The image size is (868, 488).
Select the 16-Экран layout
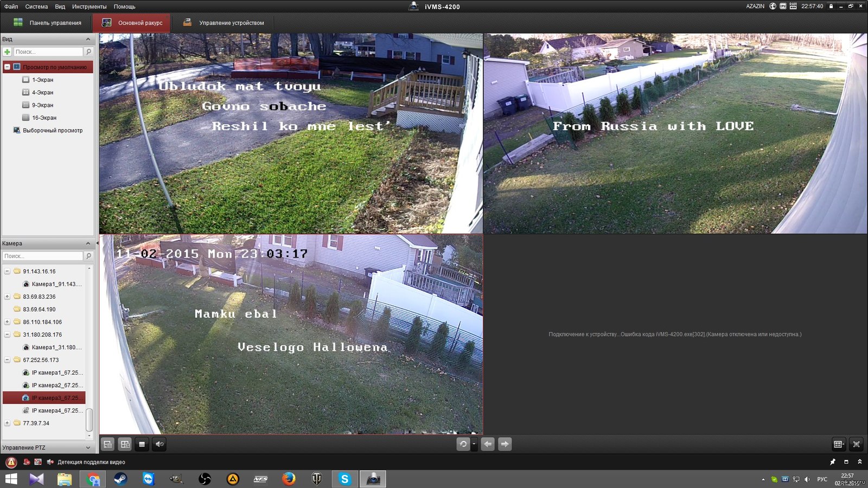pyautogui.click(x=43, y=118)
